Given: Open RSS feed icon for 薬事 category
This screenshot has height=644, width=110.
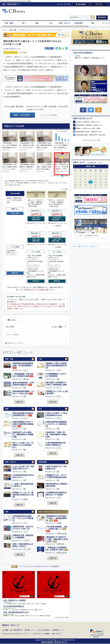Looking at the screenshot, I should tap(33, 409).
